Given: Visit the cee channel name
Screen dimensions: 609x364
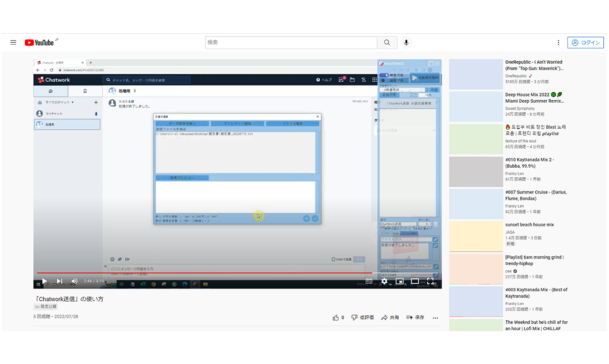Looking at the screenshot, I should point(508,271).
